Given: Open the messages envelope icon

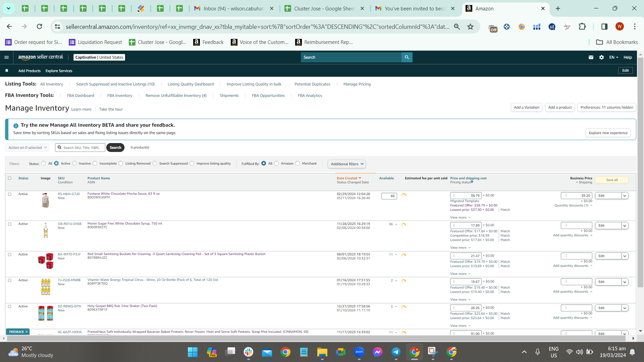Looking at the screenshot, I should click(591, 57).
